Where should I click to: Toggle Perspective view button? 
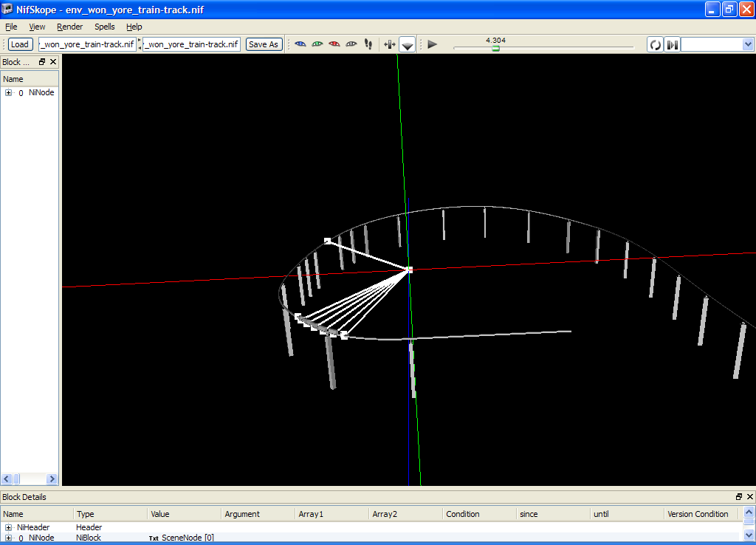tap(408, 45)
